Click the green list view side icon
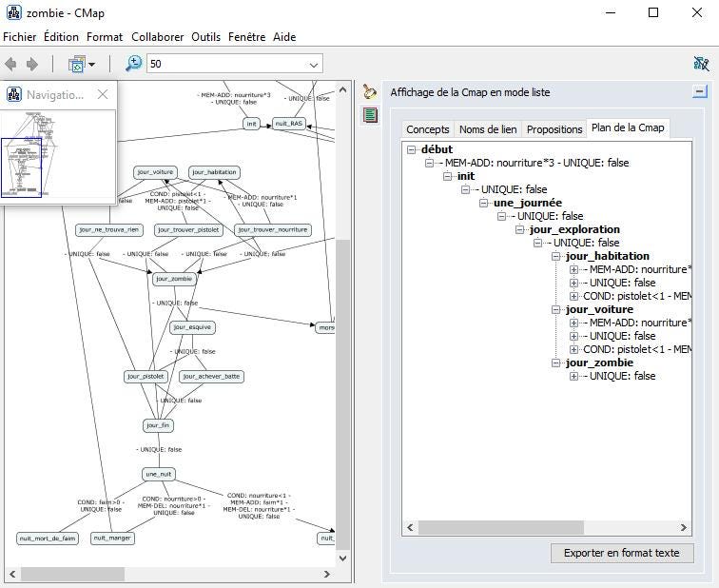 [x=370, y=115]
